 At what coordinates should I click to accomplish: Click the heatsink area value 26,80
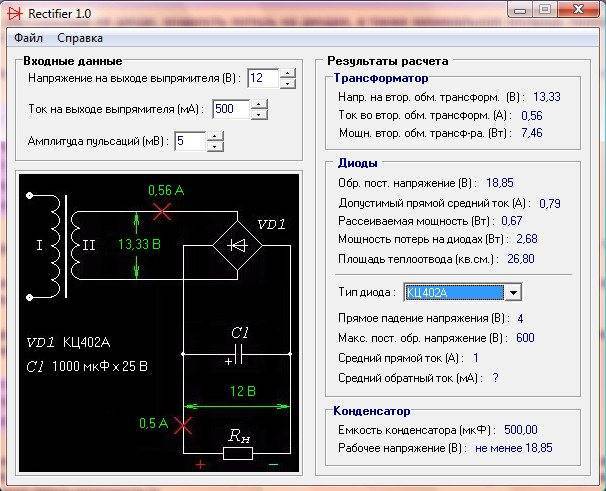pos(521,259)
